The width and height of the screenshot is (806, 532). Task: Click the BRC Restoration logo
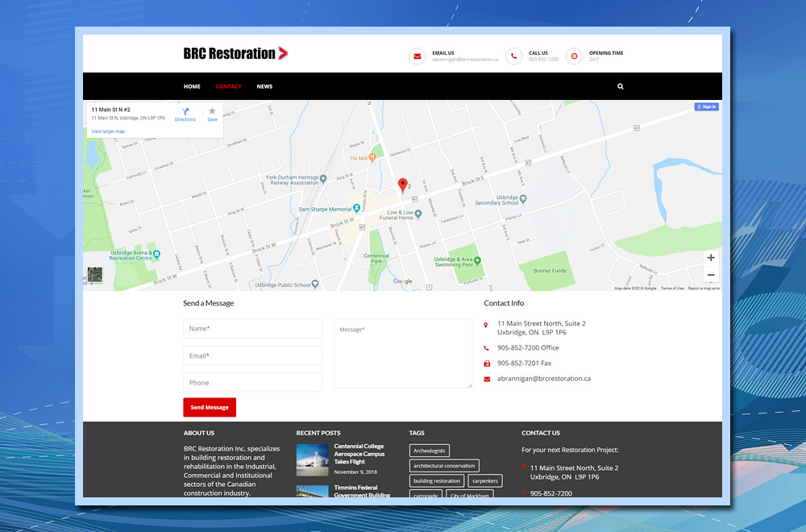point(235,53)
